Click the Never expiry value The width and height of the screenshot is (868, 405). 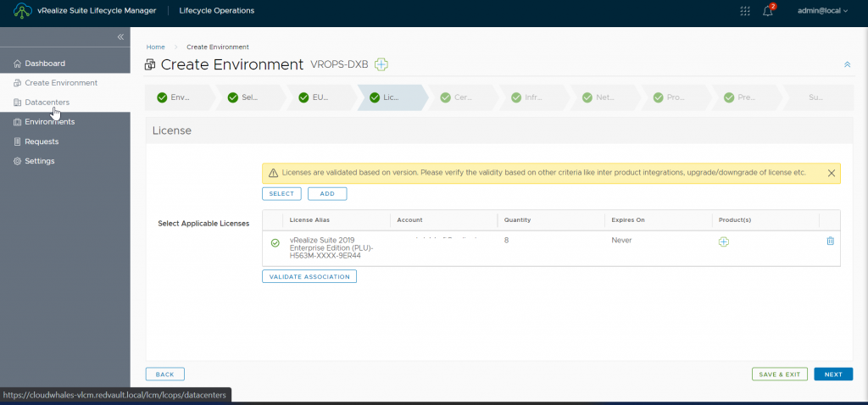(x=621, y=240)
